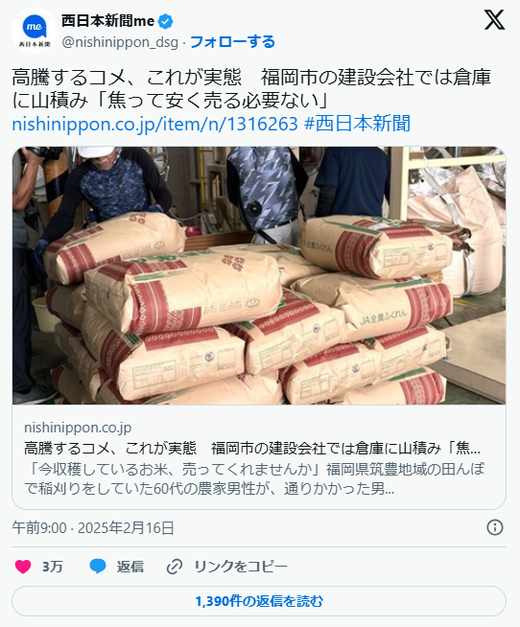Click the link card headline 高騰するコメ
Screen dimensions: 520x627
point(252,448)
